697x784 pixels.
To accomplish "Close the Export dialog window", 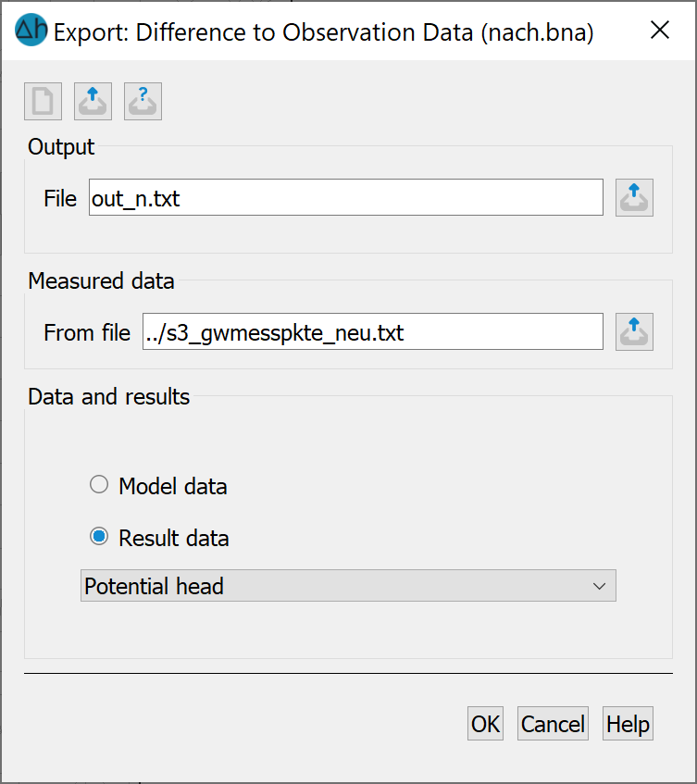I will point(660,30).
